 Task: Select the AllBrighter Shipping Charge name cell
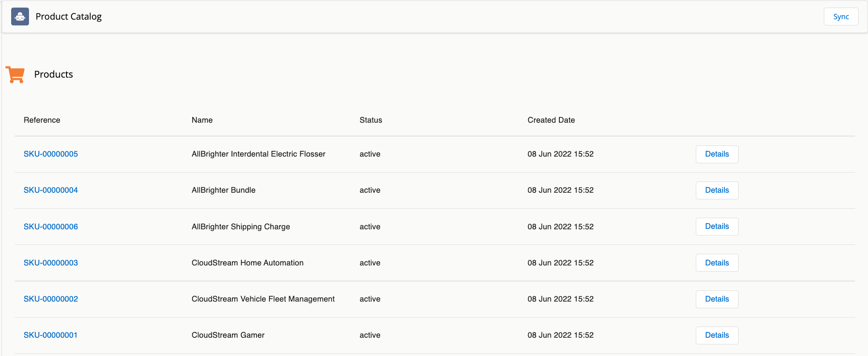(241, 227)
